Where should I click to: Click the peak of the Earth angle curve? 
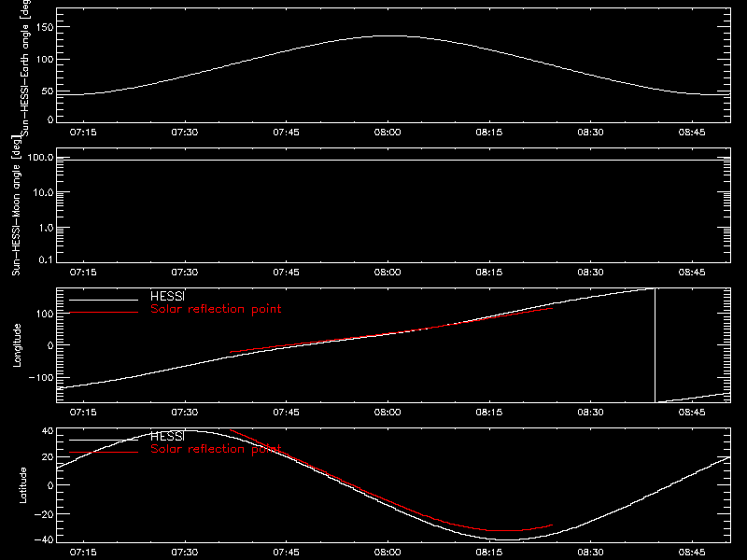pyautogui.click(x=390, y=36)
